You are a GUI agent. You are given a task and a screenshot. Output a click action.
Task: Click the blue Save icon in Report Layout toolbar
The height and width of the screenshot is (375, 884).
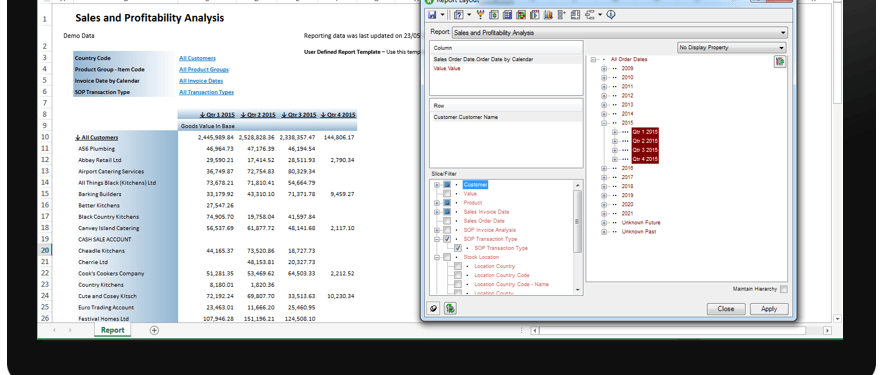click(x=432, y=15)
